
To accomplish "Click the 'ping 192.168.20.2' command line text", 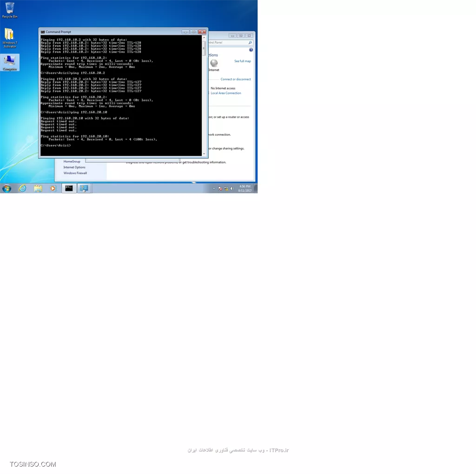I will tap(88, 73).
